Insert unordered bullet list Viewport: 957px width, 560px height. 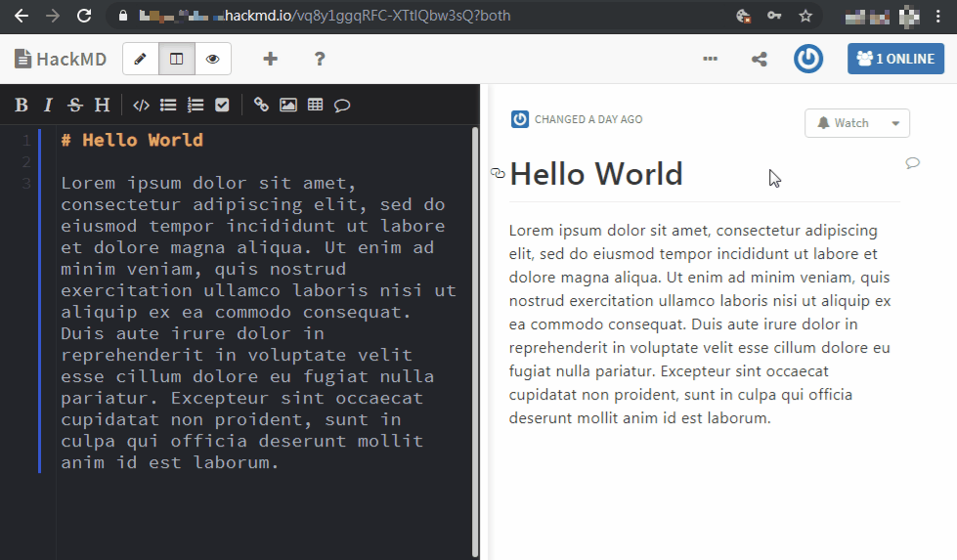click(x=168, y=105)
